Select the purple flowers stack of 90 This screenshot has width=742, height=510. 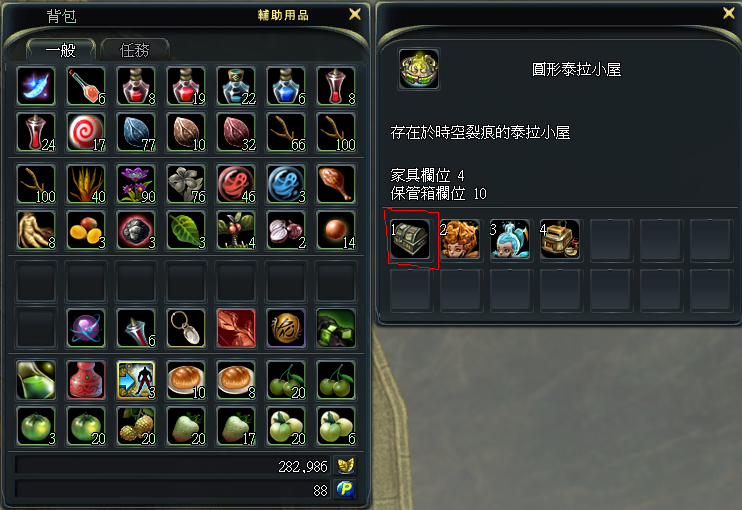coord(136,184)
